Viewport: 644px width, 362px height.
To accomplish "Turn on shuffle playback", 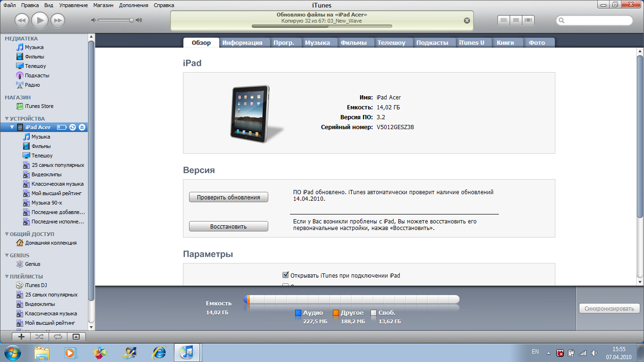I will coord(39,337).
